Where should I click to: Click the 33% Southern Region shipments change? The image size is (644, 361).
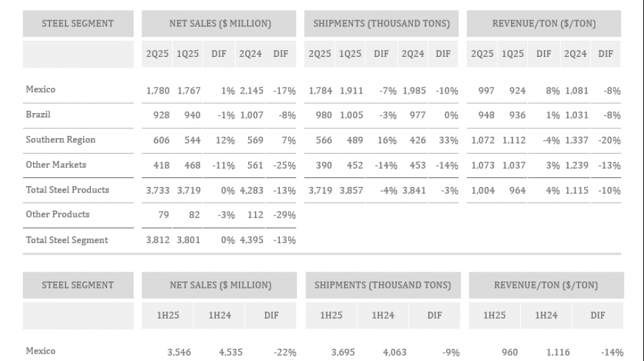pyautogui.click(x=448, y=140)
